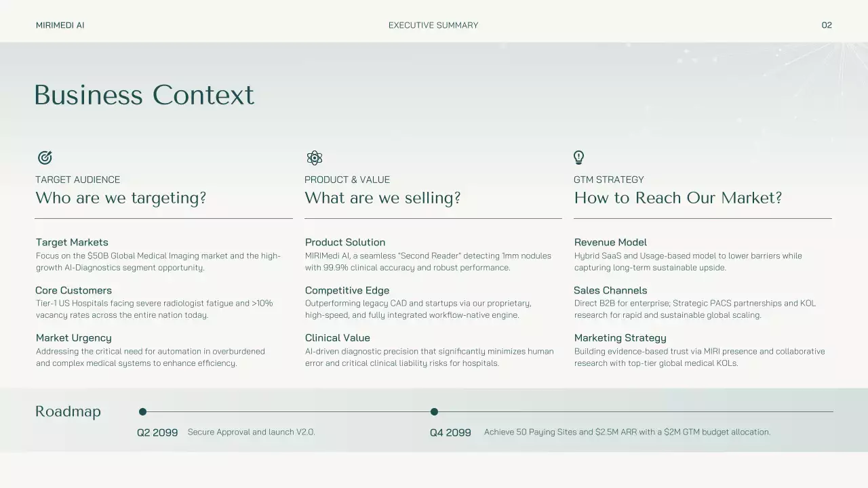Click the Clinical Value subheading
The height and width of the screenshot is (488, 868).
(338, 338)
